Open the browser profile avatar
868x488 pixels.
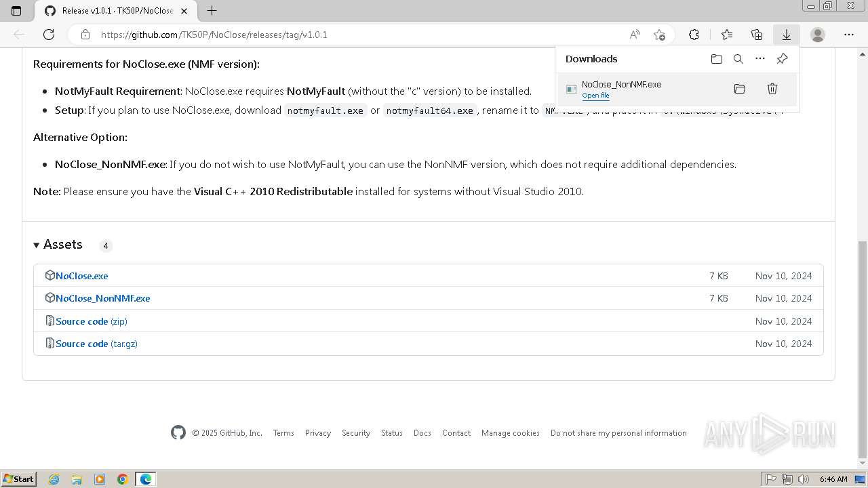(x=818, y=35)
